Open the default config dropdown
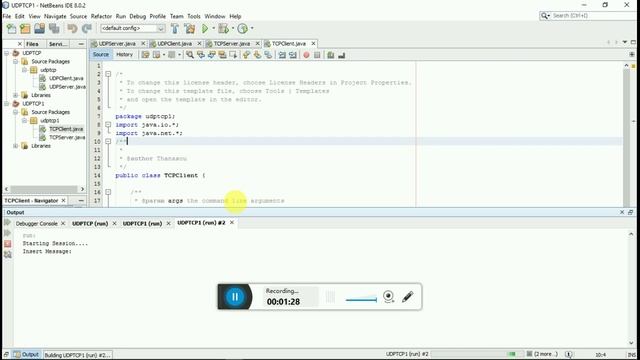The image size is (640, 360). tap(133, 28)
